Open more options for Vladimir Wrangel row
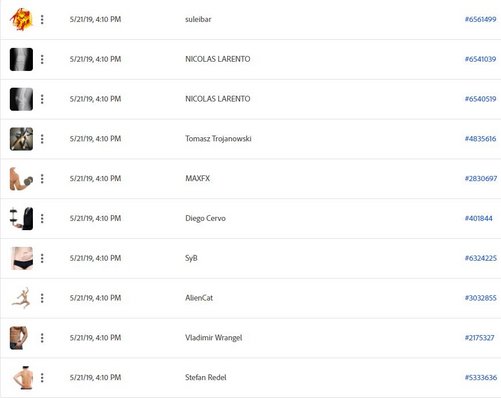This screenshot has width=501, height=398. click(42, 338)
